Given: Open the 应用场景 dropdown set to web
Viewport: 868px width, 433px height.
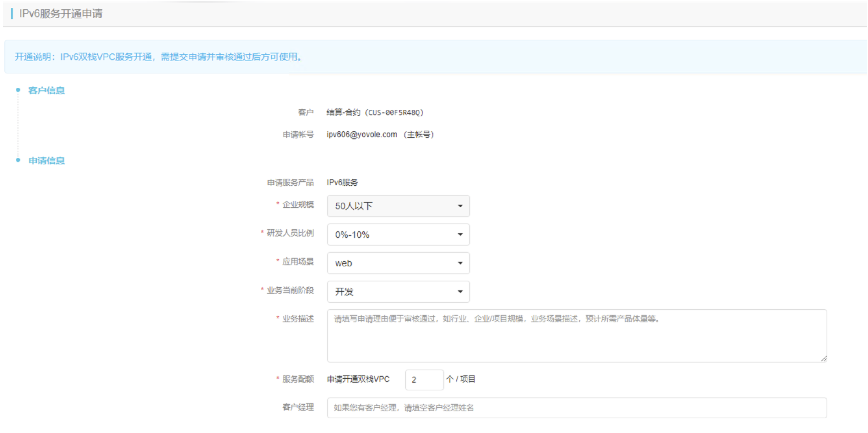Looking at the screenshot, I should click(x=398, y=263).
